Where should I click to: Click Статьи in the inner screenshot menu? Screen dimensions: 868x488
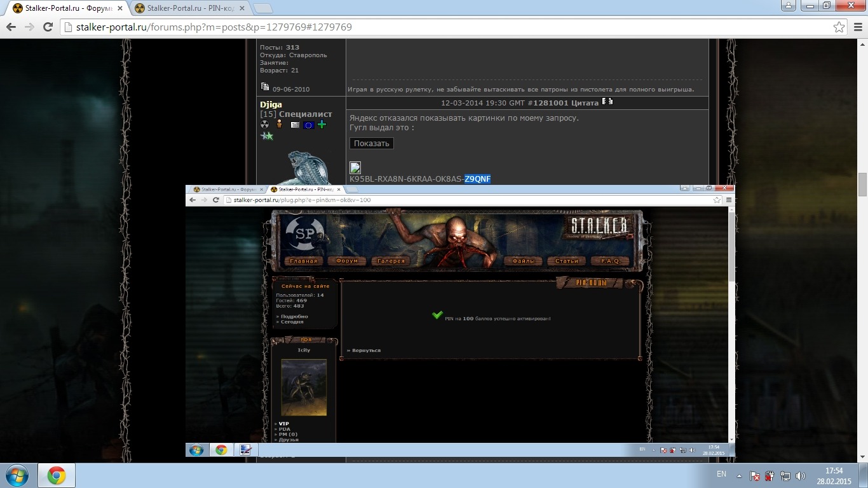pyautogui.click(x=567, y=261)
